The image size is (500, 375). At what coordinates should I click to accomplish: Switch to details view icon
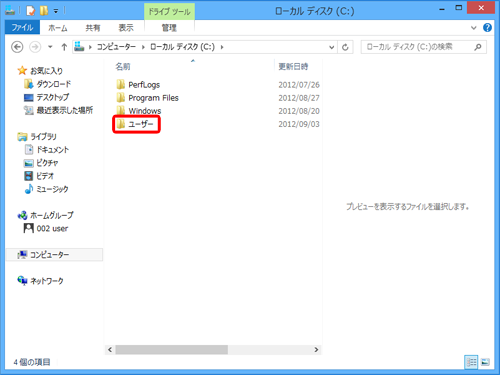tap(471, 362)
